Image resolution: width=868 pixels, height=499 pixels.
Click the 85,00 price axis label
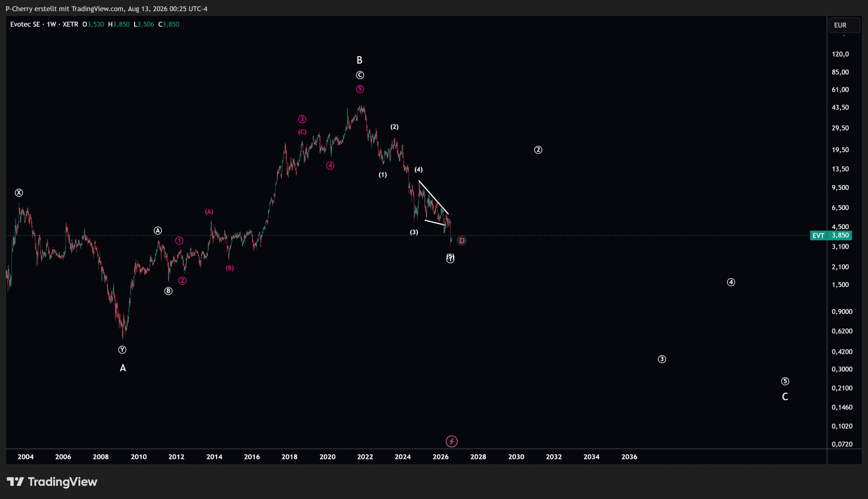840,72
